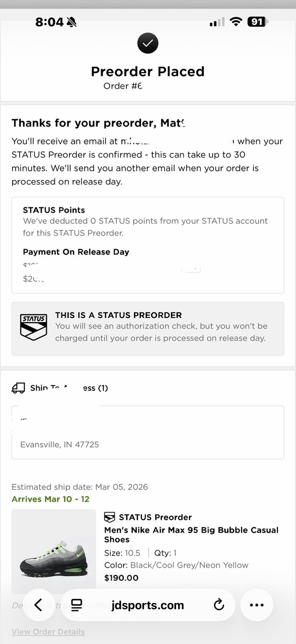Tap the checkmark confirmation icon
Image resolution: width=296 pixels, height=644 pixels.
click(x=148, y=43)
